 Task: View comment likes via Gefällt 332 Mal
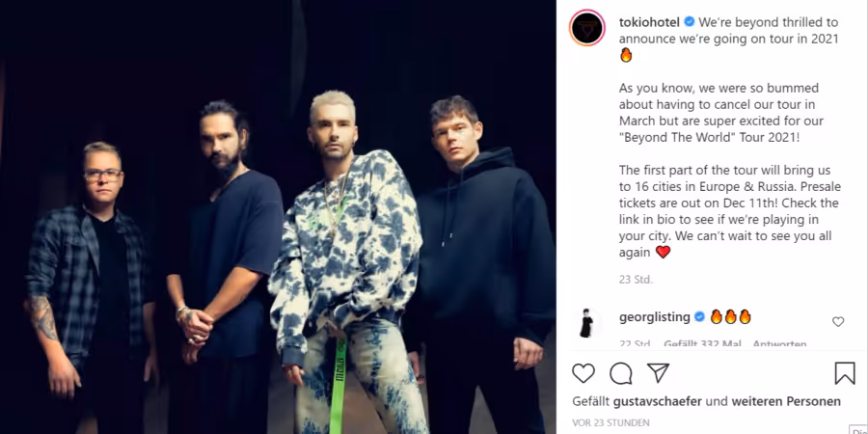(x=702, y=343)
